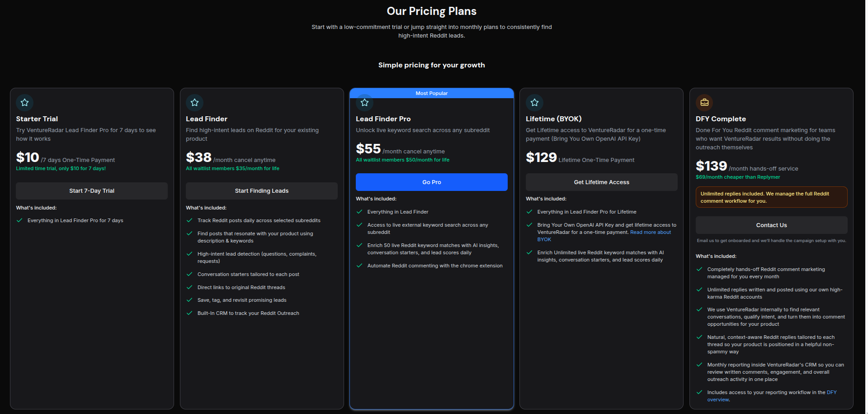Click the Most Popular banner
Image resolution: width=868 pixels, height=414 pixels.
[432, 93]
